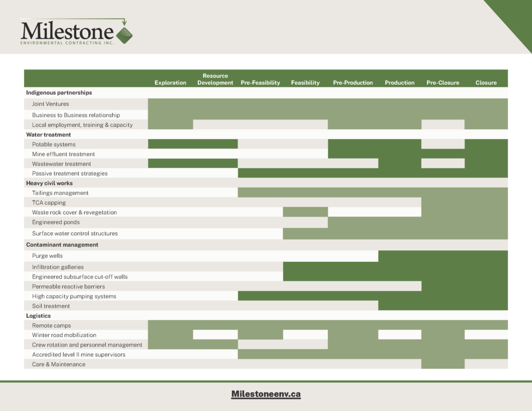
Task: Select the Production phase header
Action: pyautogui.click(x=399, y=82)
